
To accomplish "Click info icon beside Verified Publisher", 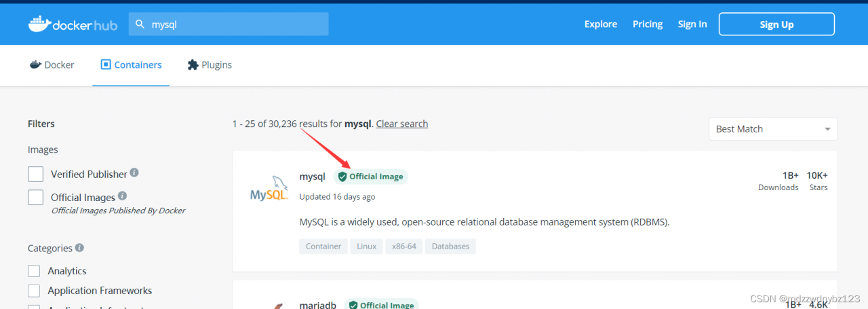I will [x=134, y=173].
